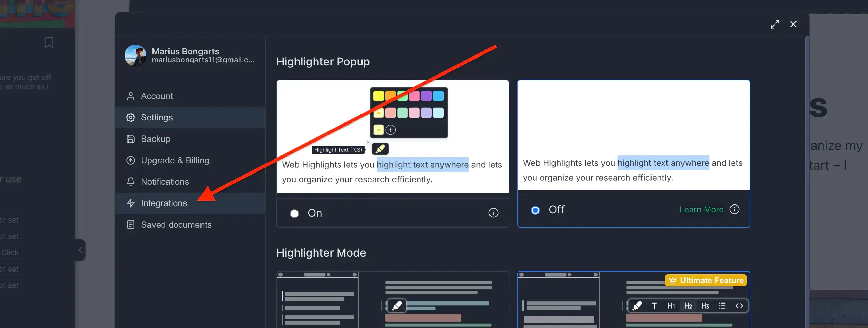The height and width of the screenshot is (328, 868).
Task: Click the add color plus icon
Action: 390,130
